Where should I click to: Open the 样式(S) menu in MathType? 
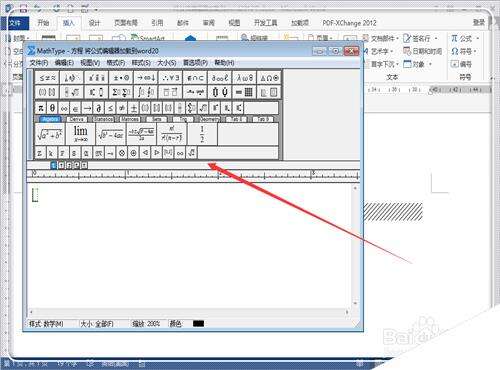141,63
